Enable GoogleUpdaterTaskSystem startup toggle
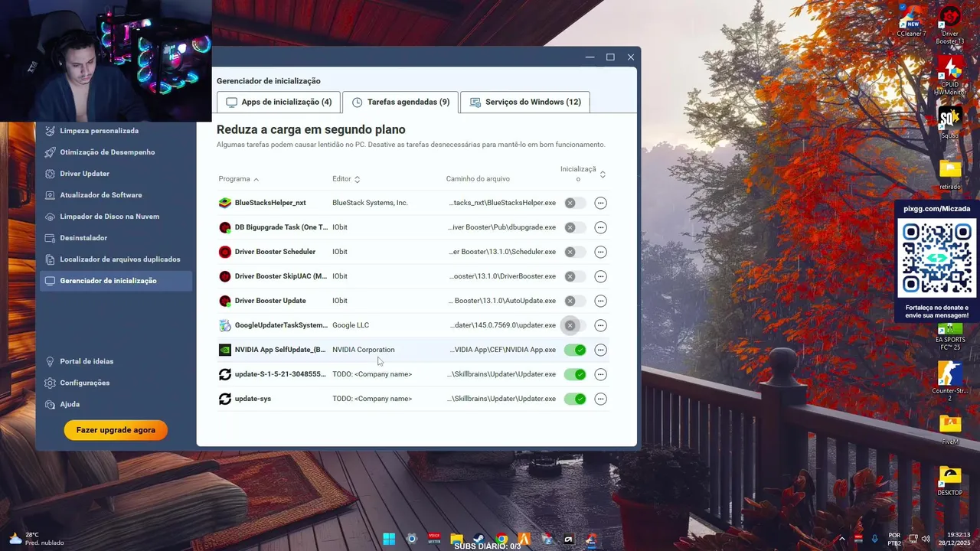980x551 pixels. (x=575, y=325)
